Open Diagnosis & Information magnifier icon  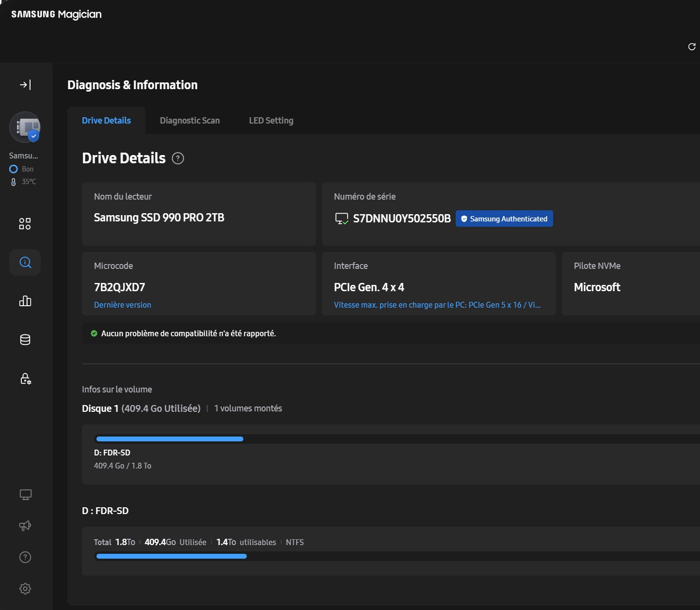tap(25, 262)
